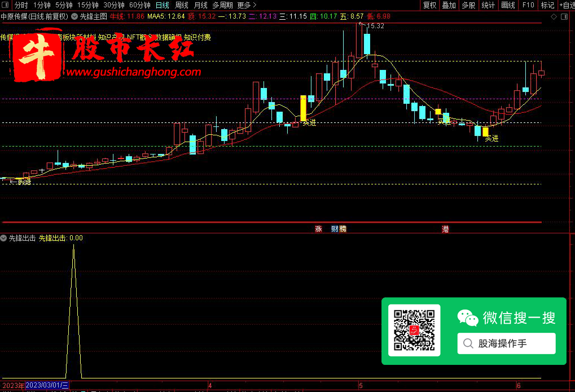Screen dimensions: 575x392
Task: Click the 低: 6.98 value
Action: point(379,16)
